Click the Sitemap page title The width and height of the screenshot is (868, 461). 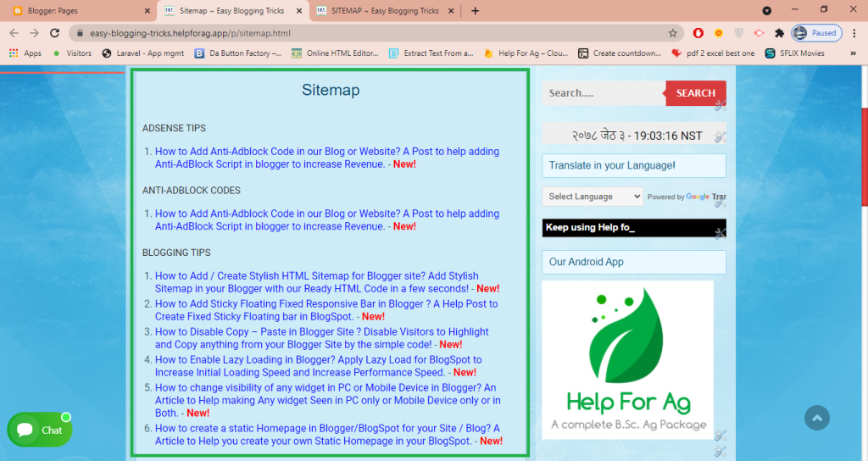[331, 90]
